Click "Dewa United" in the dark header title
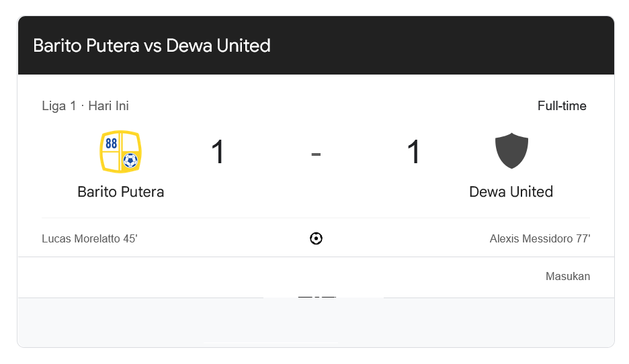Screen dimensions: 629x364 [x=218, y=46]
